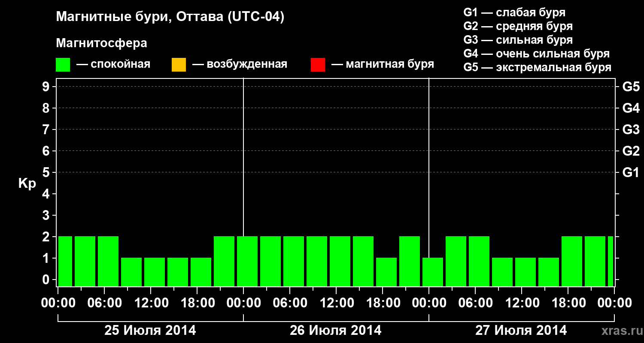Click the Kp bar above 18:00 on 27 Июля

pos(572,261)
